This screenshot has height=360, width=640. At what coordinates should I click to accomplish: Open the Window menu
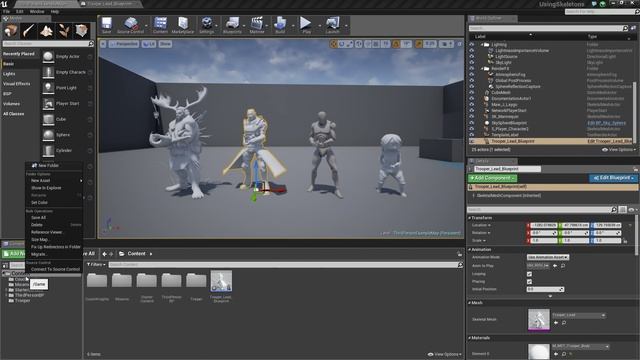point(37,11)
